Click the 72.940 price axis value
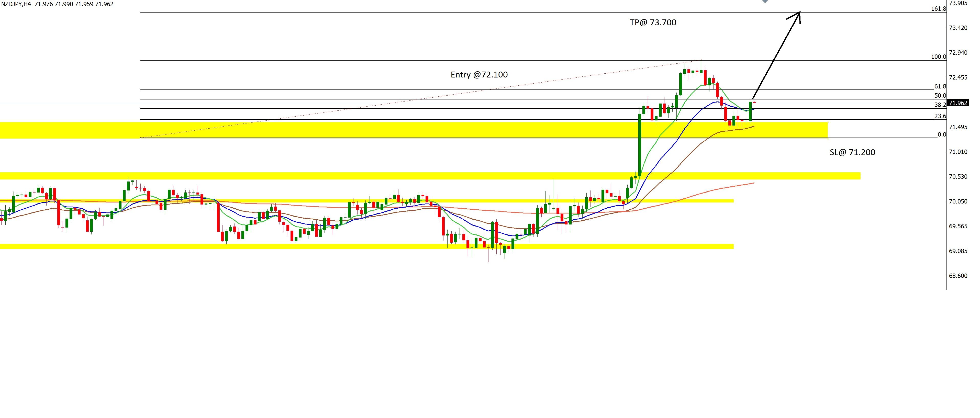This screenshot has width=980, height=418. click(958, 52)
